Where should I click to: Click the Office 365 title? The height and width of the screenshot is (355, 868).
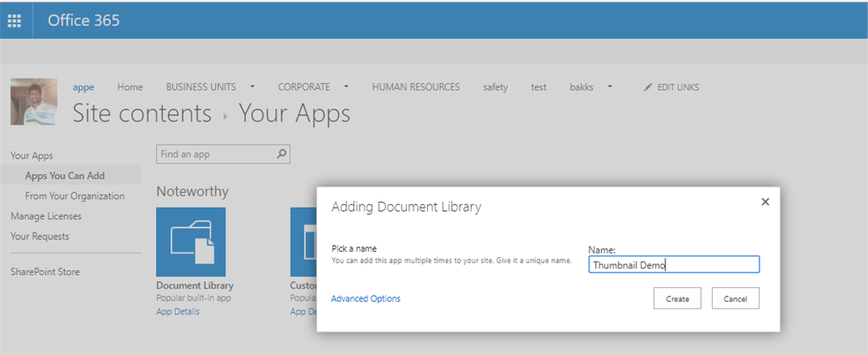click(84, 20)
